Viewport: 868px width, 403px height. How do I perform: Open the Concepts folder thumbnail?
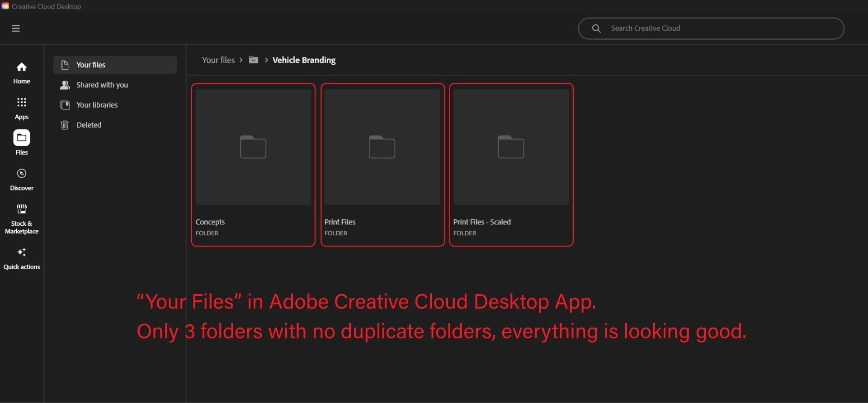[253, 147]
